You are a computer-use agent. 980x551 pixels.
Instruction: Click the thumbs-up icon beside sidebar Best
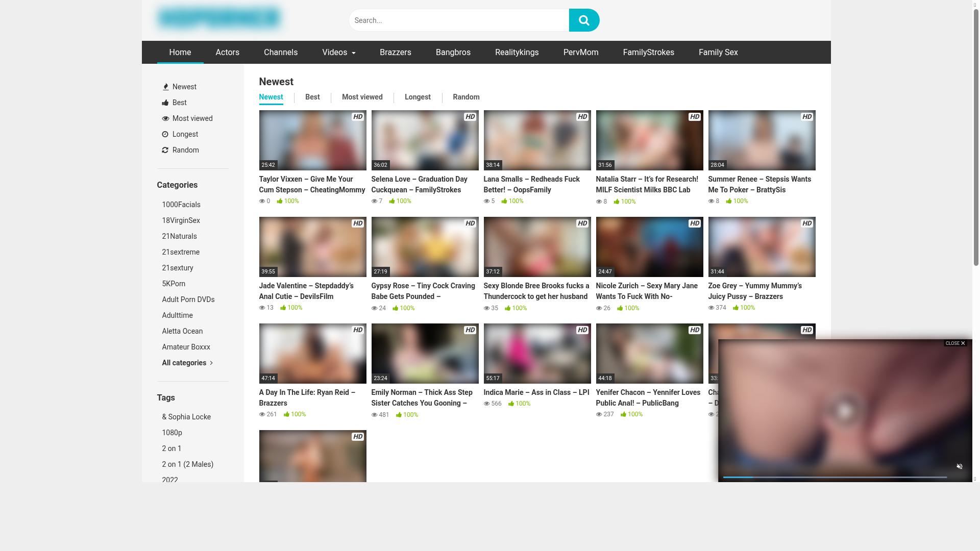165,103
